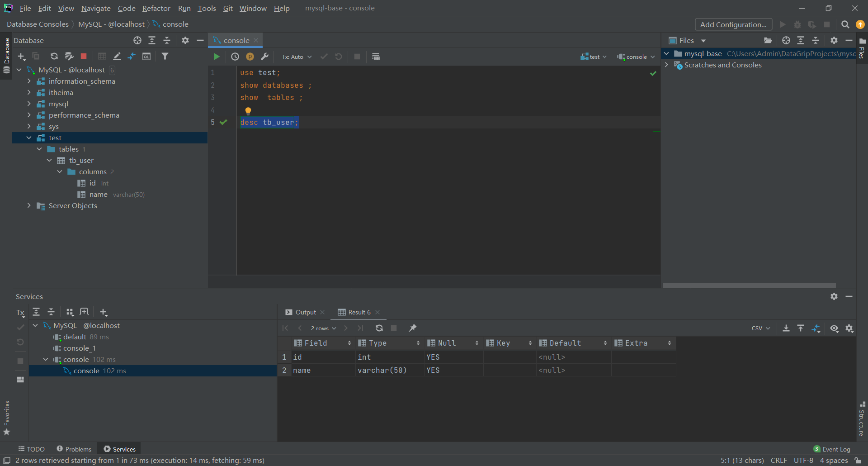Screen dimensions: 868x466
Task: Add a new data source plus icon
Action: (x=21, y=56)
